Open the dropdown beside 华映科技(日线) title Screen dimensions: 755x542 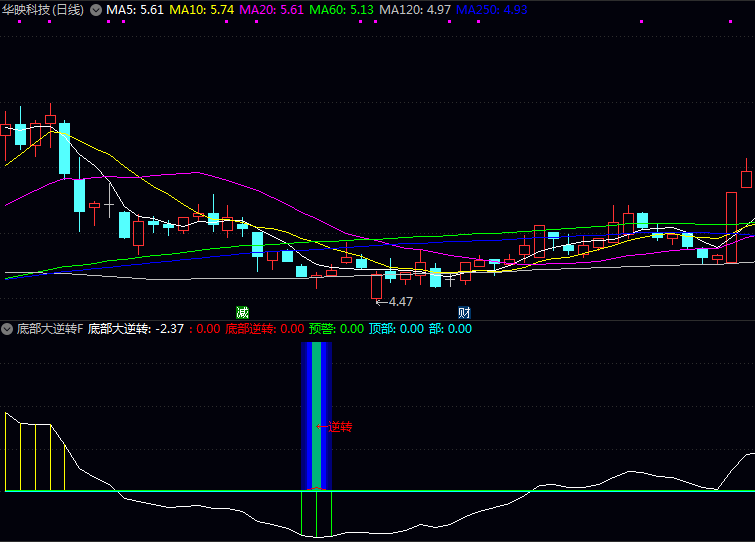[x=96, y=9]
